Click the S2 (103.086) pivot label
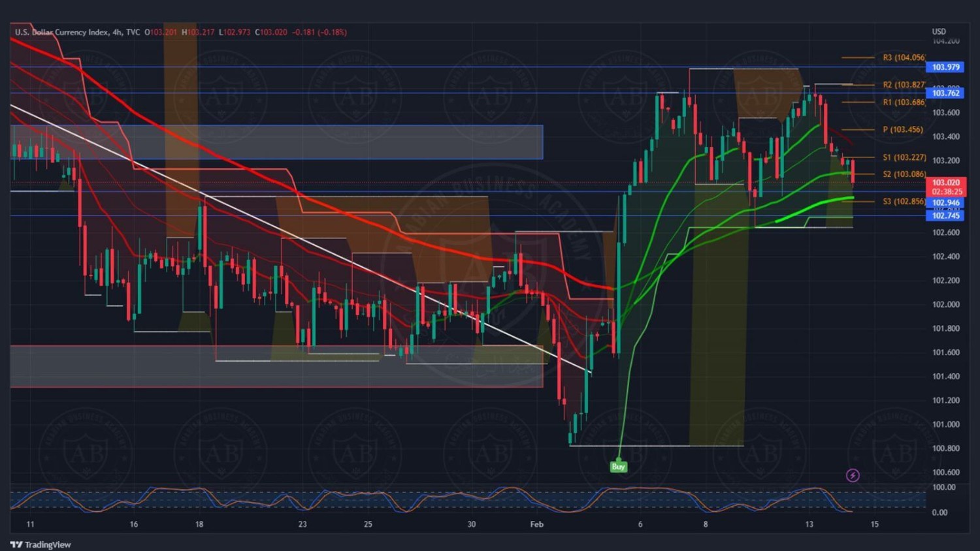Viewport: 980px width, 551px height. (x=904, y=174)
